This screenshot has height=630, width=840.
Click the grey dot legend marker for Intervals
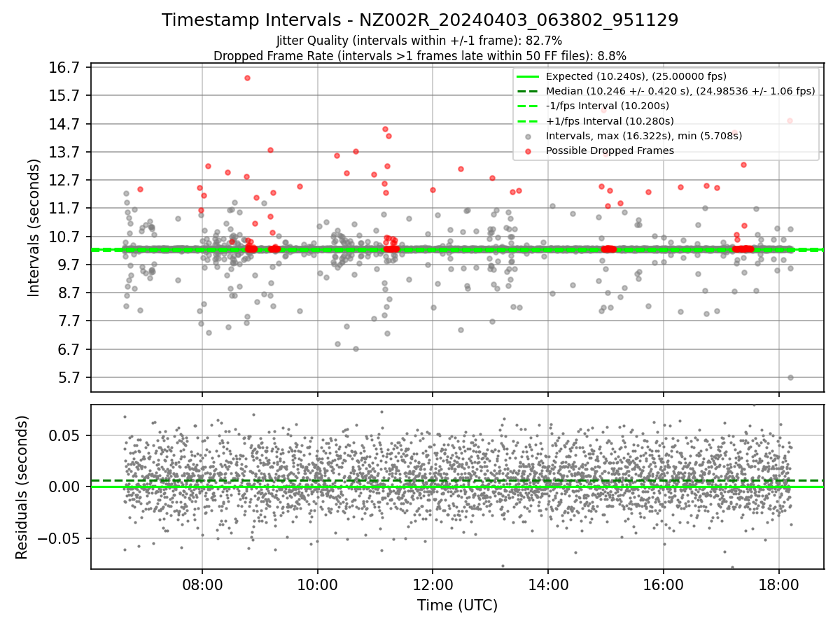click(x=528, y=136)
